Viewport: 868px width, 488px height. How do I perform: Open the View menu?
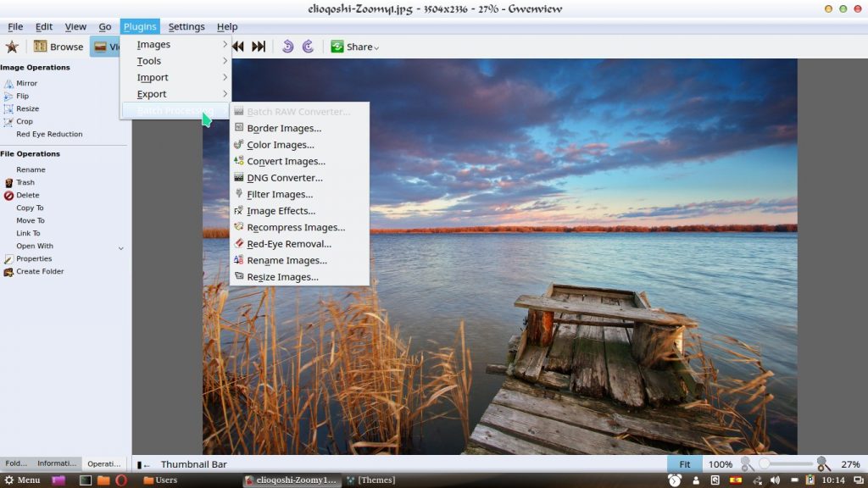[75, 26]
